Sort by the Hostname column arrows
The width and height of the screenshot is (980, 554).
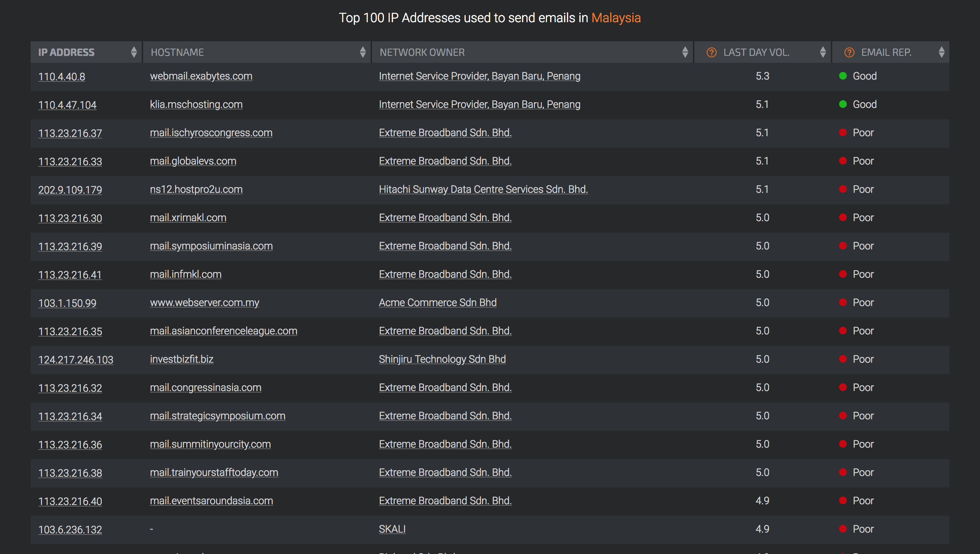tap(363, 52)
